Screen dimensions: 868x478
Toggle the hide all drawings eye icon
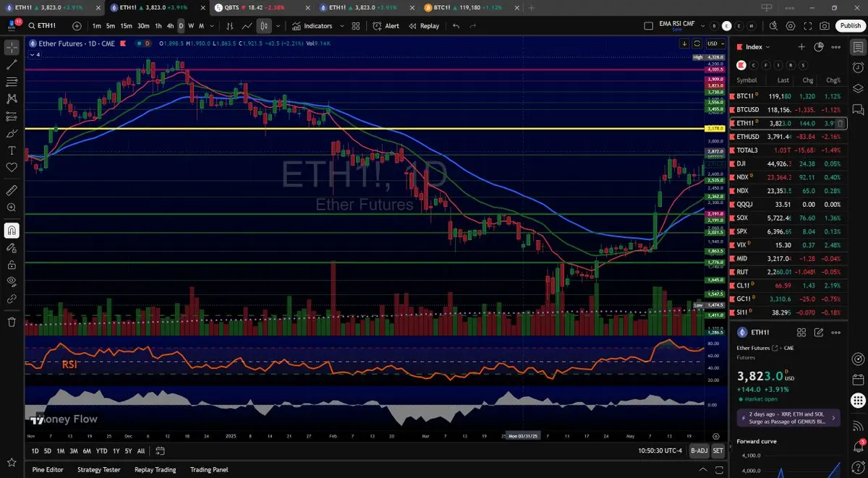coord(12,281)
